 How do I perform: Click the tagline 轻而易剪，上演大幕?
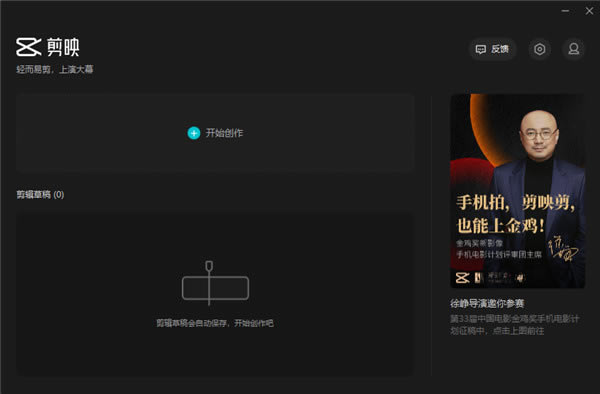tap(55, 70)
